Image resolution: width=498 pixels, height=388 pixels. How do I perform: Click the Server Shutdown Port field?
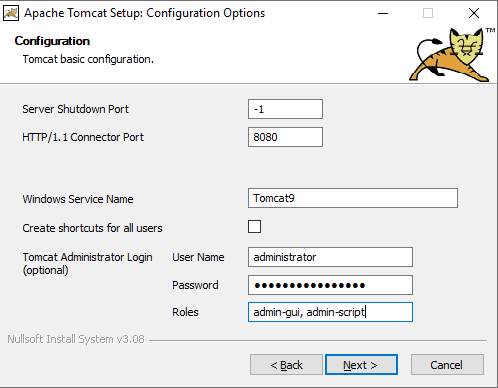pos(285,109)
